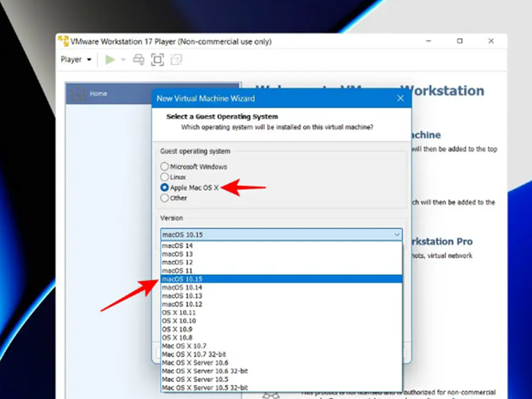Minimize the VMware Workstation Player window
The height and width of the screenshot is (399, 532).
tap(428, 41)
